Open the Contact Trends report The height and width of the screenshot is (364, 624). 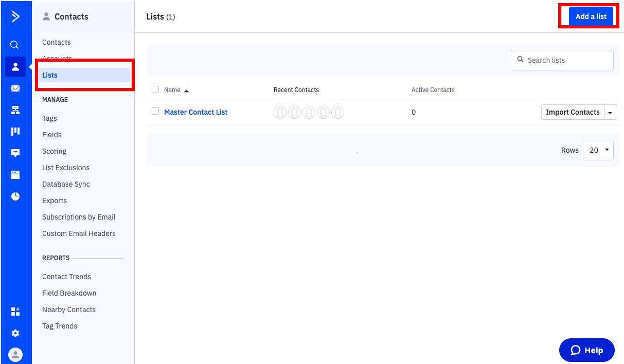(67, 277)
